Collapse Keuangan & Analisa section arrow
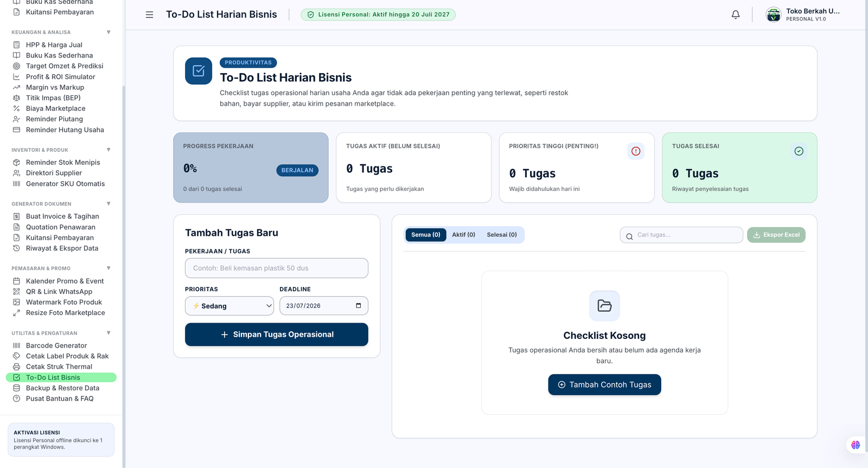 pos(108,32)
